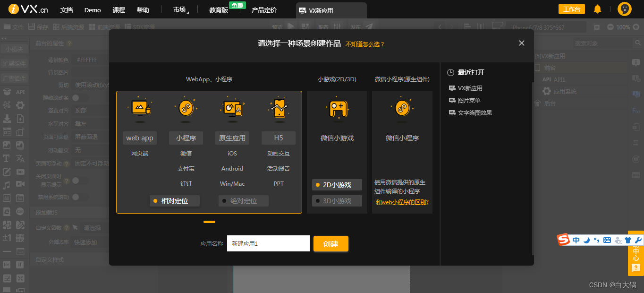Open the Sogou soft keyboard icon
This screenshot has width=644, height=293.
click(x=607, y=240)
